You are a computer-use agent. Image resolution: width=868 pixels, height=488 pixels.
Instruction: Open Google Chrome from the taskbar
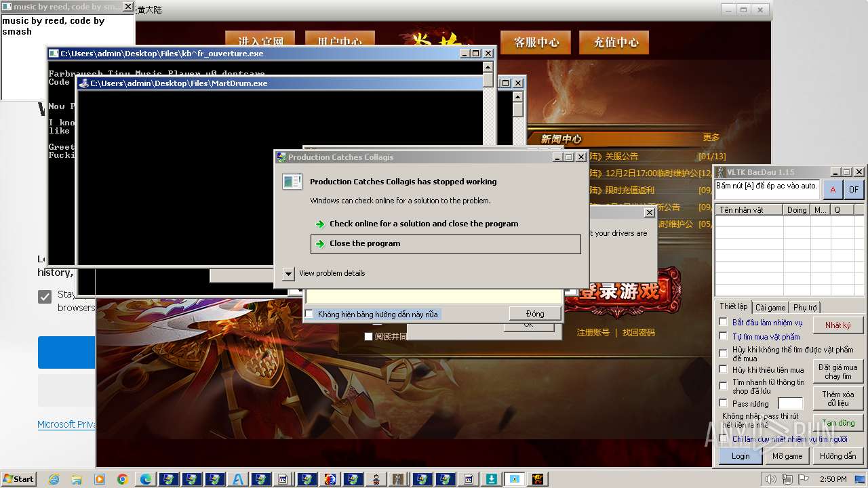[x=123, y=479]
